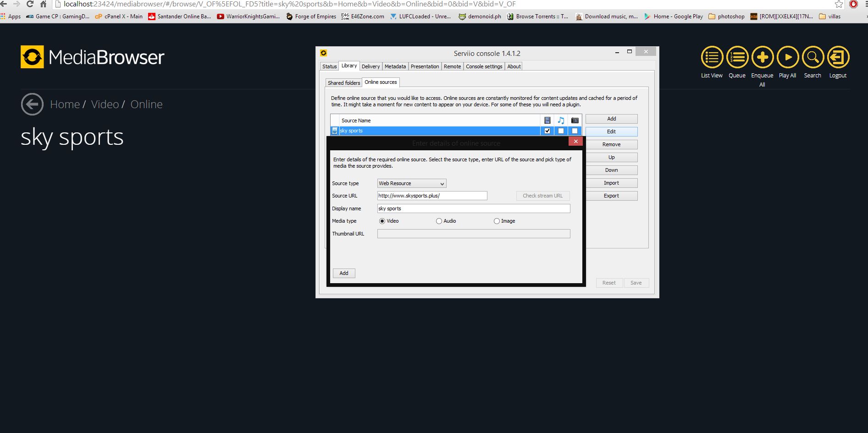Viewport: 868px width, 433px height.
Task: Click the circular back arrow icon
Action: [32, 104]
